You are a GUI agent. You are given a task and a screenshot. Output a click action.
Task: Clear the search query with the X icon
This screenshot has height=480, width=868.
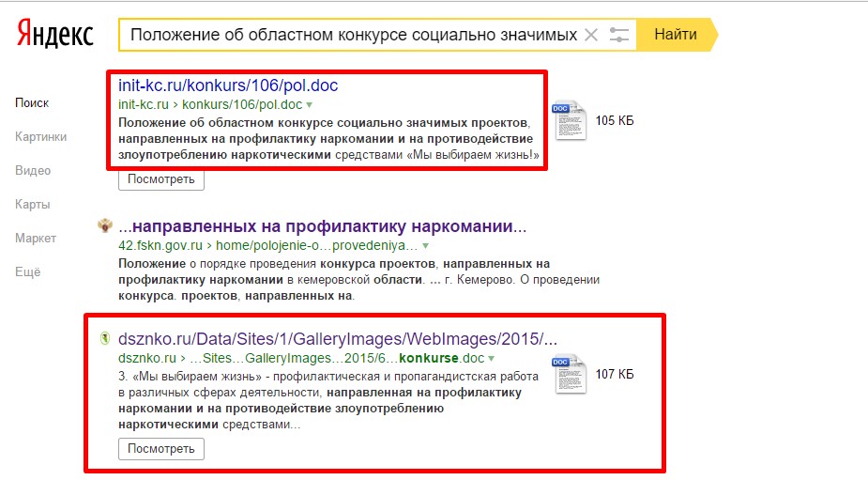coord(591,35)
